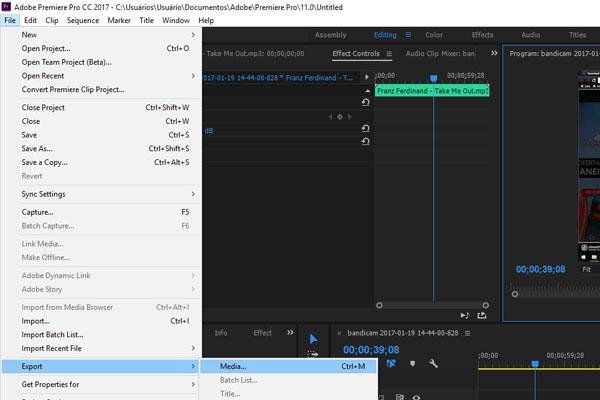The width and height of the screenshot is (600, 400).
Task: Toggle Linked Selection in the timeline
Action: 391,364
